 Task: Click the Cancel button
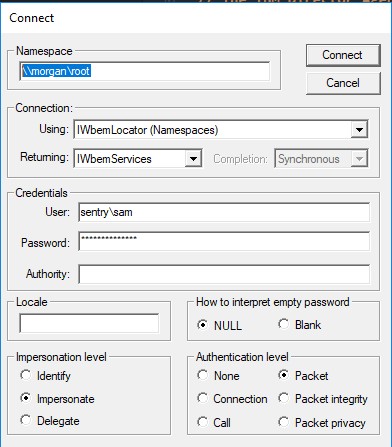[x=343, y=83]
